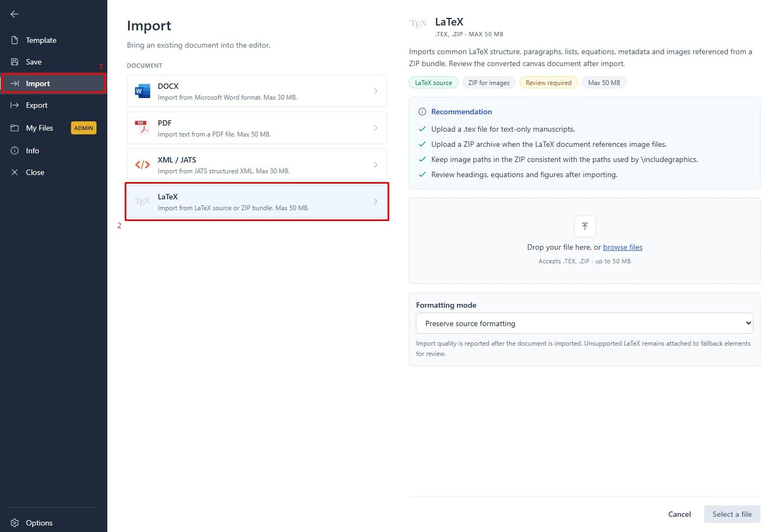Click the Template document icon
779x532 pixels.
[x=15, y=40]
